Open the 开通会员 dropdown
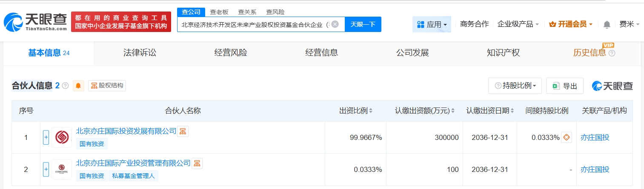The image size is (644, 189). (x=571, y=24)
